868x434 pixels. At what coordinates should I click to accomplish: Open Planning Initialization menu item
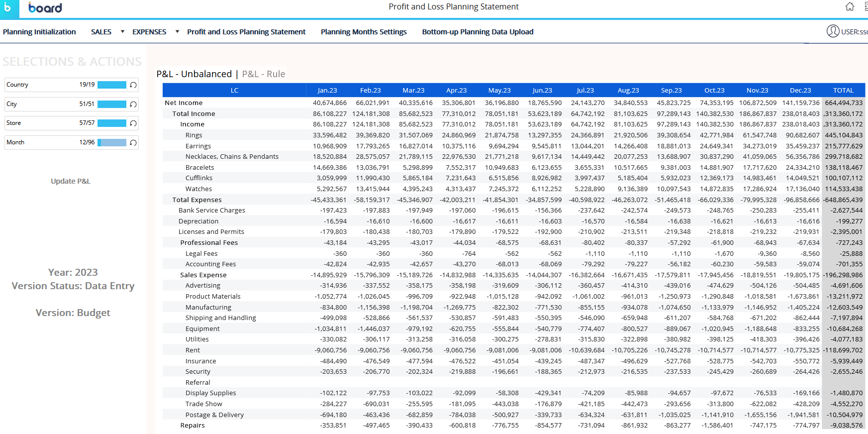[39, 32]
